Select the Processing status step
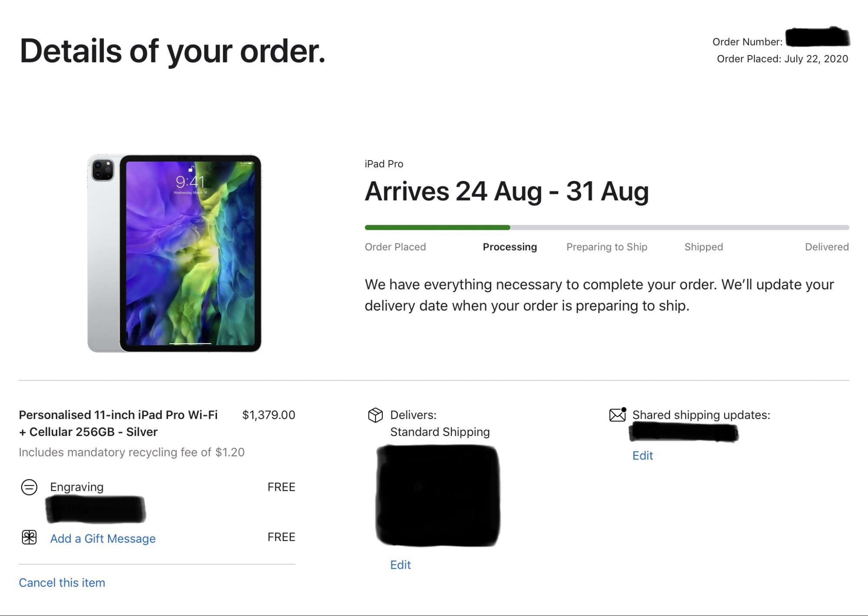This screenshot has height=616, width=868. coord(510,247)
